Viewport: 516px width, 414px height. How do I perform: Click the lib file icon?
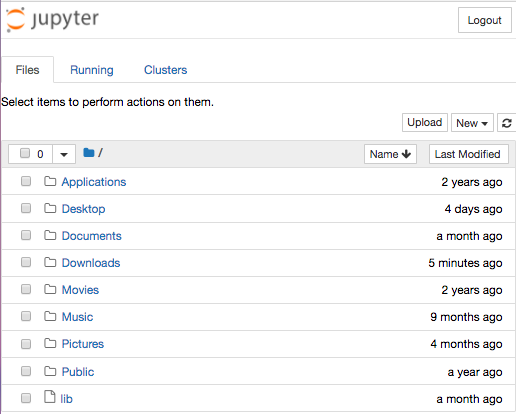[x=50, y=397]
